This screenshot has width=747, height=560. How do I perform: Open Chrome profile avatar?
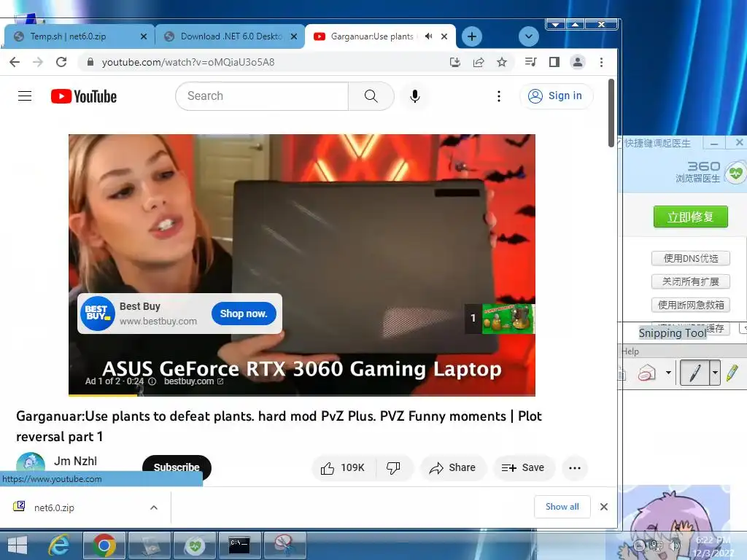(x=578, y=62)
